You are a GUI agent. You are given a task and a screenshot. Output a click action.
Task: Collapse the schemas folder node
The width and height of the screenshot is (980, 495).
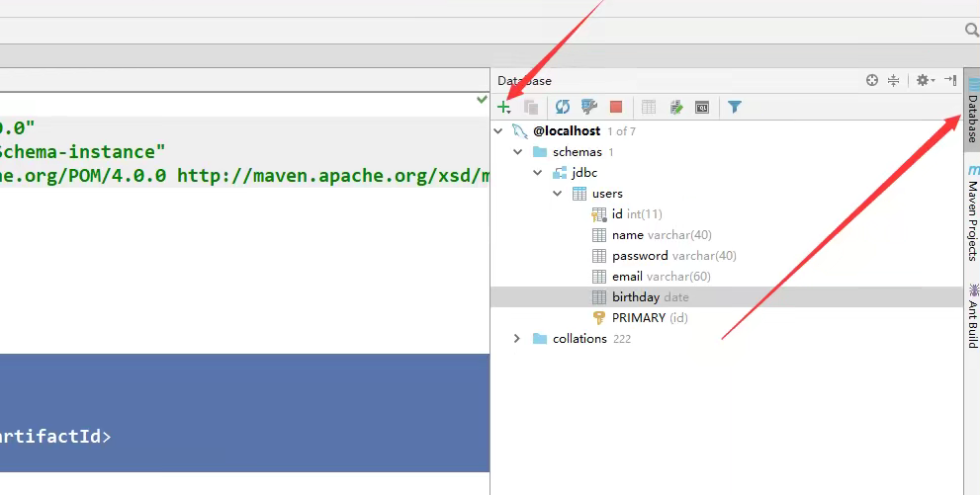click(x=517, y=152)
